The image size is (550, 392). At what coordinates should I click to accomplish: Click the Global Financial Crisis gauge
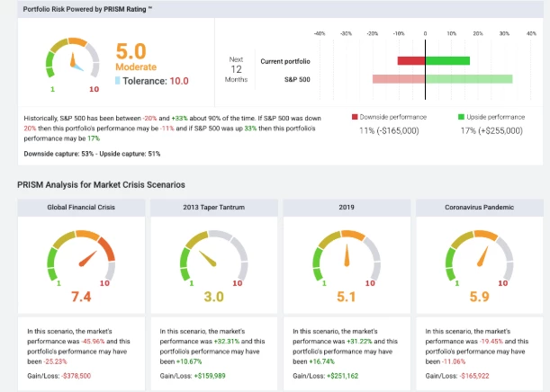(81, 255)
